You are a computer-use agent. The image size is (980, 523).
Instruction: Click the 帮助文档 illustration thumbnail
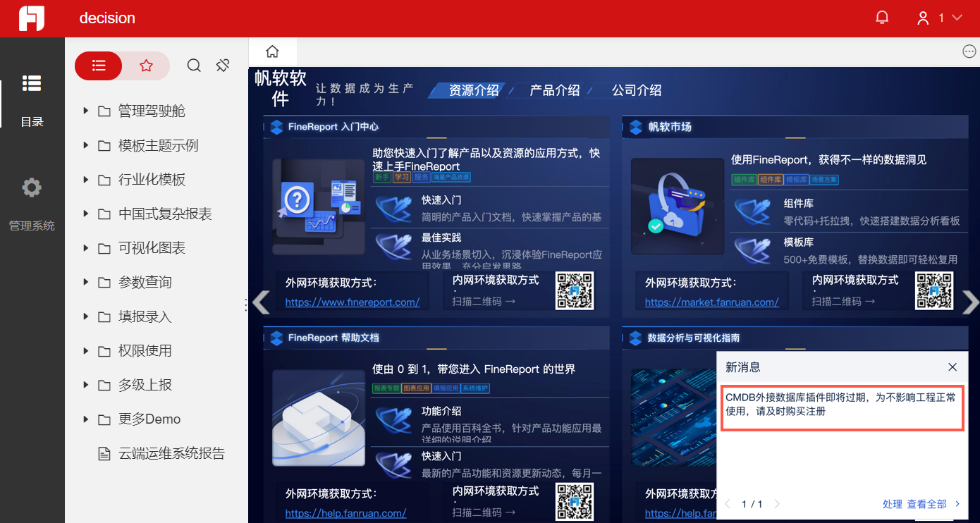[319, 417]
